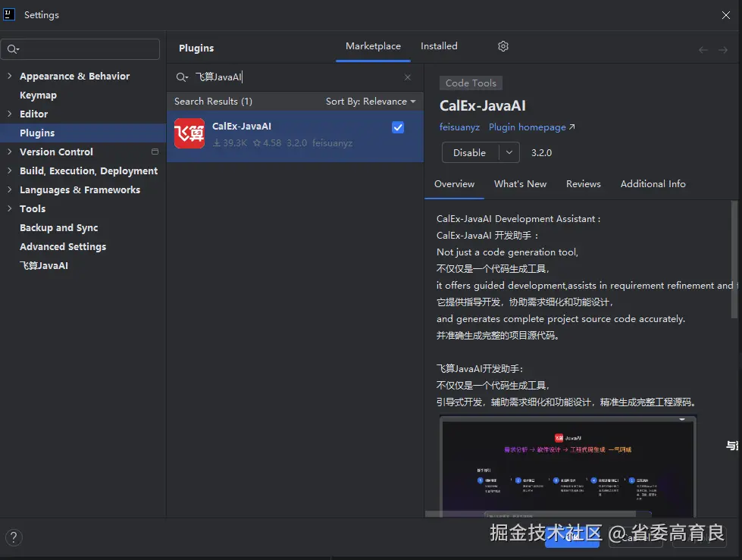This screenshot has width=742, height=560.
Task: Open the Overview tab
Action: pyautogui.click(x=454, y=184)
